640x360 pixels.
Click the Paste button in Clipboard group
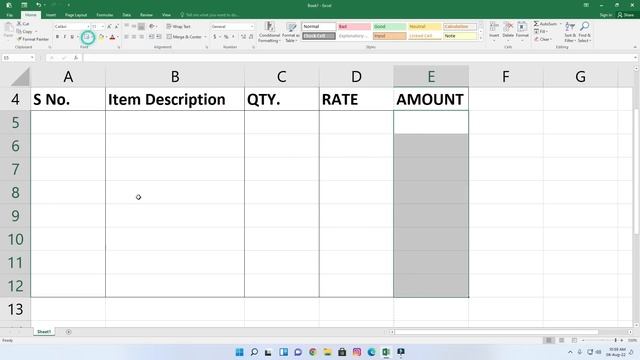pos(8,30)
